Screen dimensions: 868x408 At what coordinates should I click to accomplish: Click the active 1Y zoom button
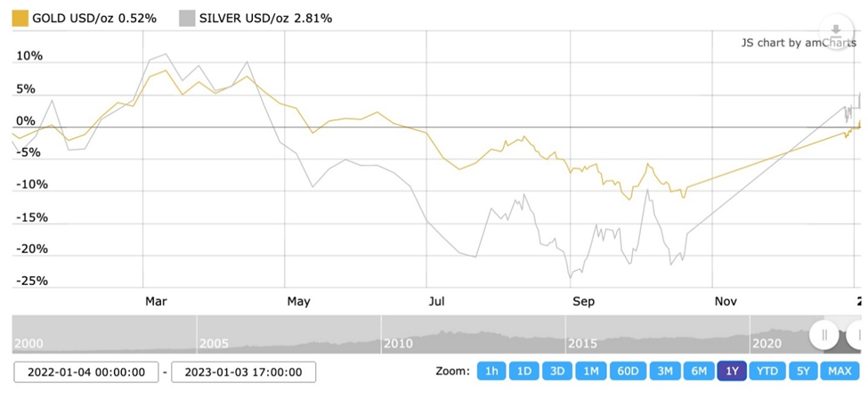tap(733, 371)
